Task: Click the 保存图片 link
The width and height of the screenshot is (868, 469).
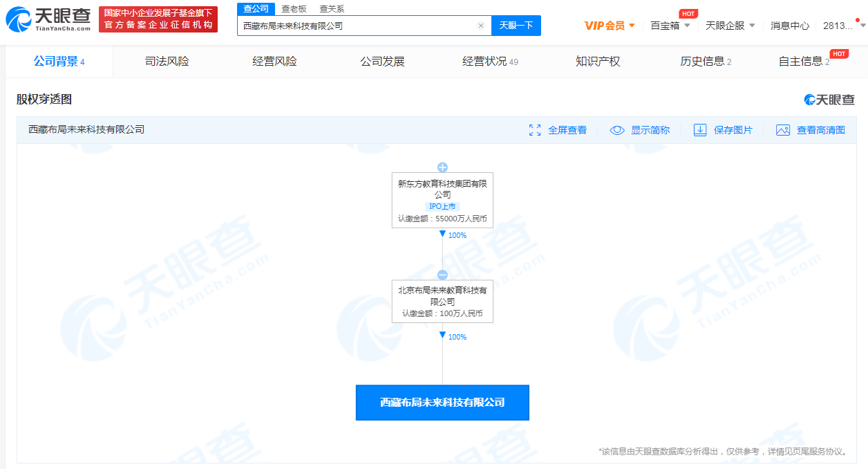Action: pos(733,130)
